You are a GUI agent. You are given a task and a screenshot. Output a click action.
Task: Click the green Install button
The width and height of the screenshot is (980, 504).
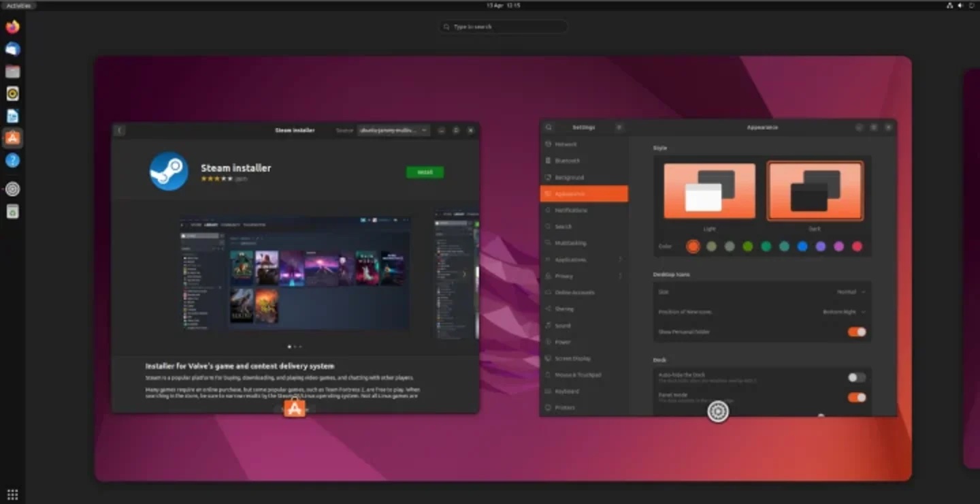point(425,172)
